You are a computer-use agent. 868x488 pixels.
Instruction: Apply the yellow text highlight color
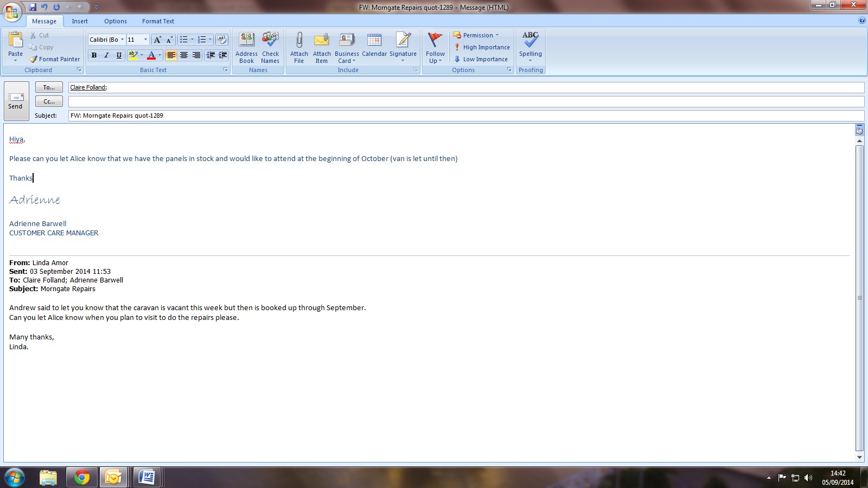[x=133, y=55]
